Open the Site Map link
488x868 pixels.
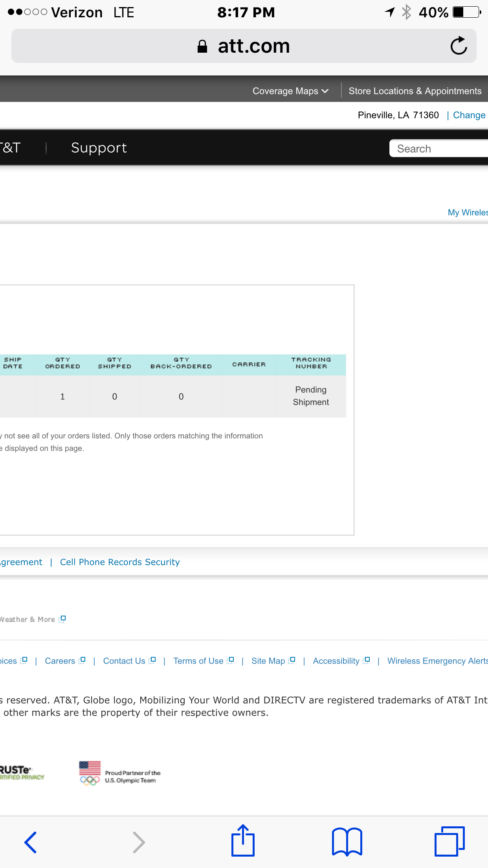(268, 661)
